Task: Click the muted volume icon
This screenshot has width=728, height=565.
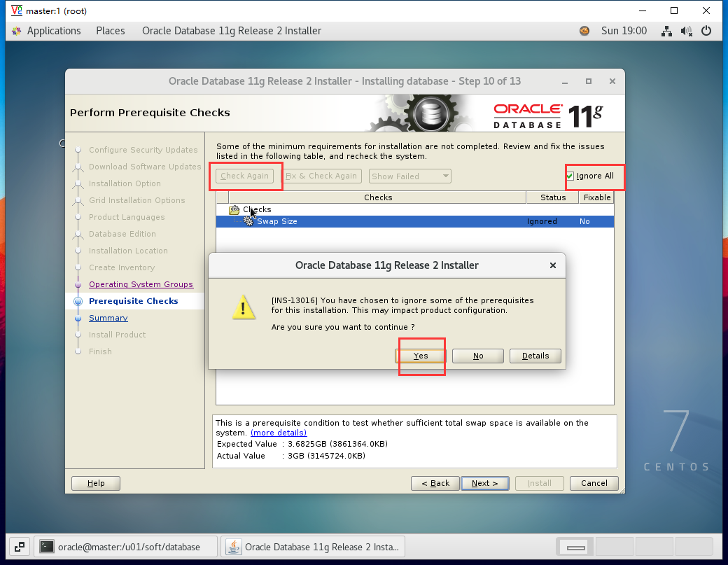Action: coord(686,31)
